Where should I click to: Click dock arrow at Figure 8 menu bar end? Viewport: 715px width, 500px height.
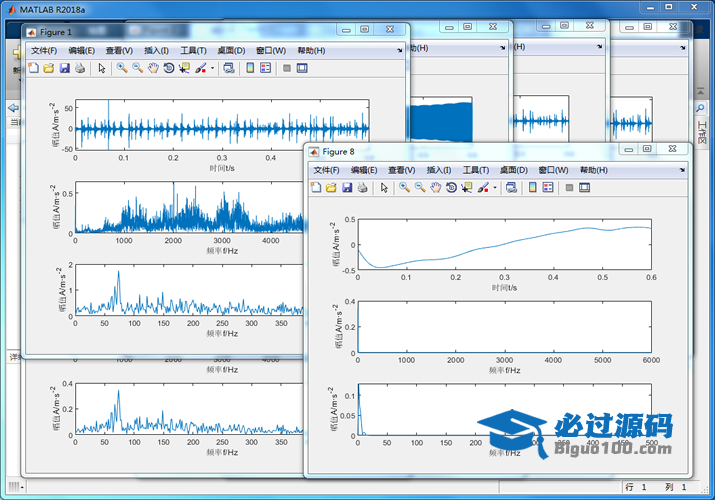[682, 170]
